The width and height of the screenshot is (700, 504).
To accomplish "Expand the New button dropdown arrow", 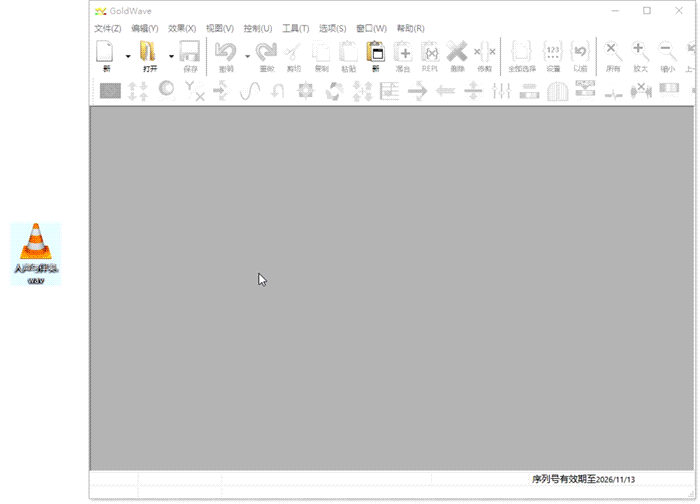I will coord(128,56).
